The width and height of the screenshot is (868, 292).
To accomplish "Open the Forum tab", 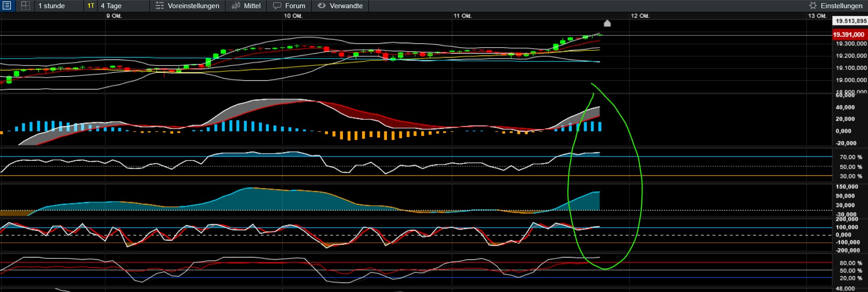I will (295, 6).
